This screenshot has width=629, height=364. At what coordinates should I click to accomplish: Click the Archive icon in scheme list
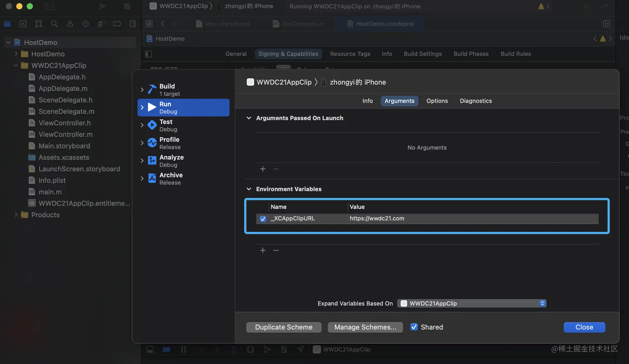(152, 178)
